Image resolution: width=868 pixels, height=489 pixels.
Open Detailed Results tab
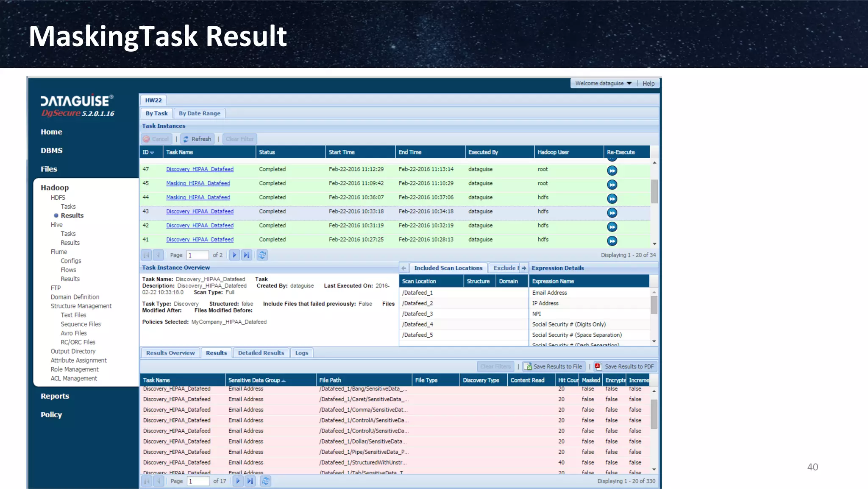point(261,353)
